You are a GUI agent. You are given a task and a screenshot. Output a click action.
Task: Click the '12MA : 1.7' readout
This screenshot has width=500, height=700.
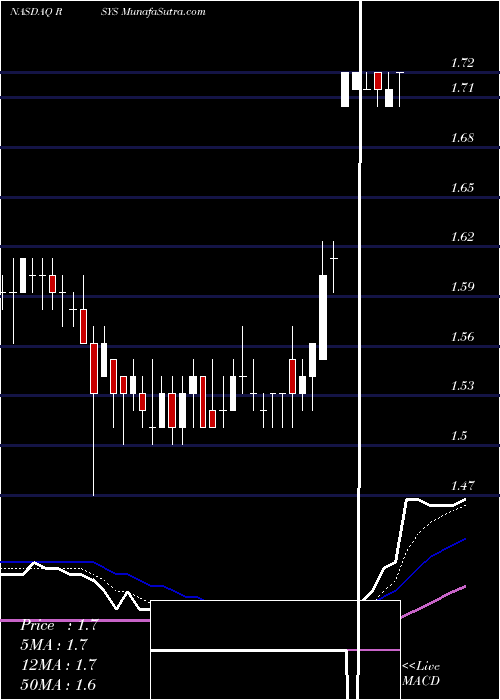(x=58, y=664)
